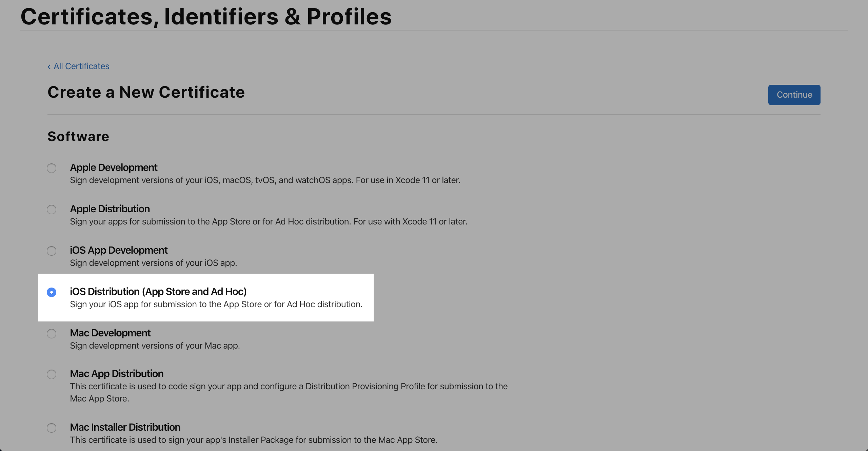
Task: Click the blue Continue button
Action: [794, 95]
